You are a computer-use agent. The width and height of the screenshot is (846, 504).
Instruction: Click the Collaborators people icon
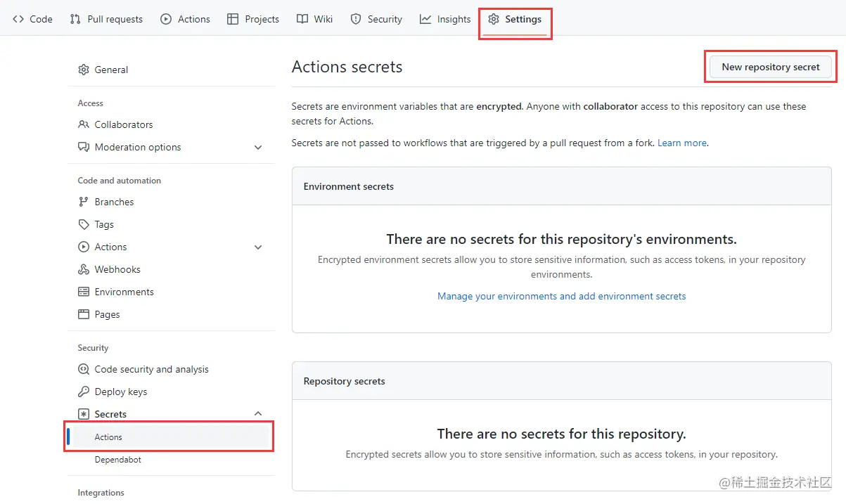coord(84,124)
